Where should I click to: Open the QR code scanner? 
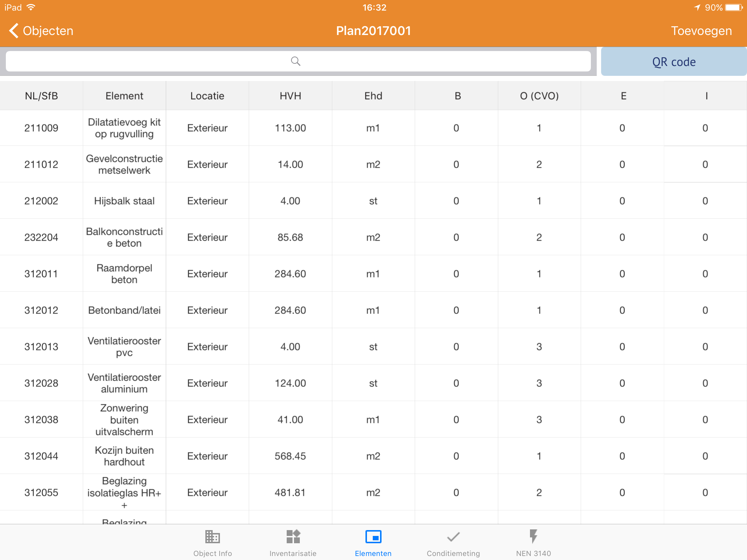tap(674, 62)
